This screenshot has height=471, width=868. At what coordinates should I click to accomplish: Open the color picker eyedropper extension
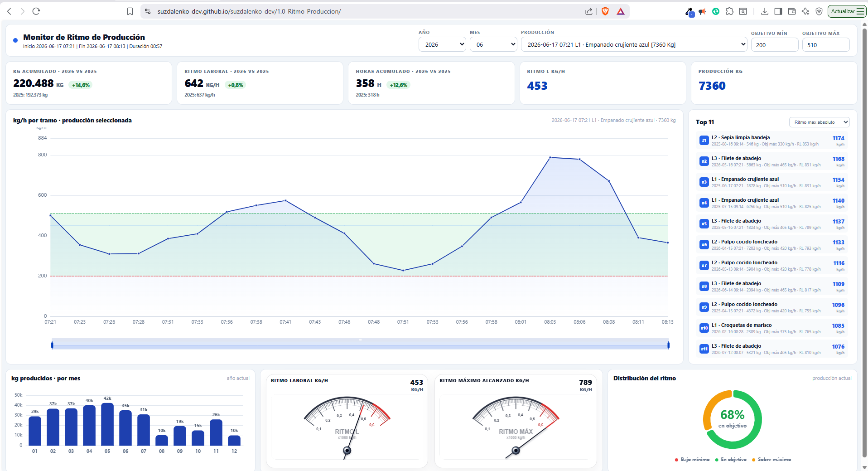(x=690, y=12)
